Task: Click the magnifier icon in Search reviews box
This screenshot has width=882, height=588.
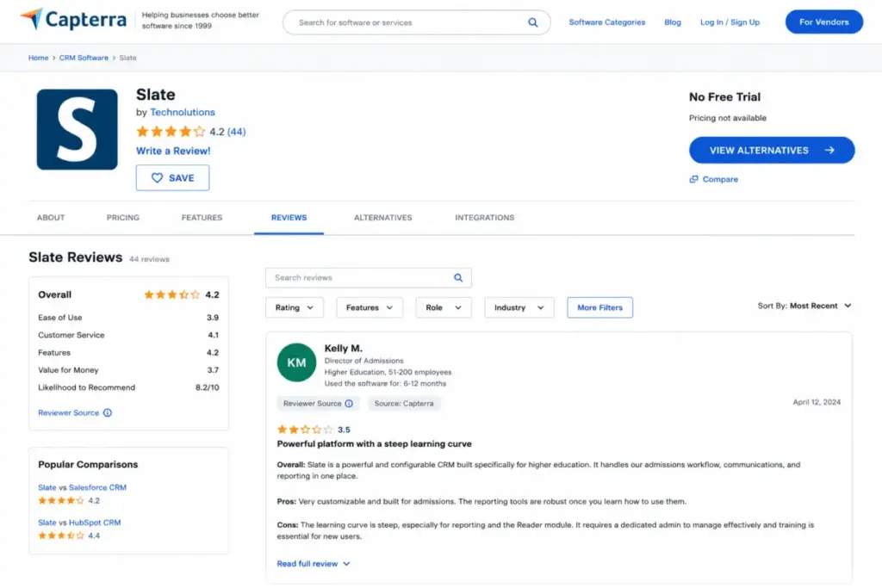Action: pyautogui.click(x=458, y=278)
